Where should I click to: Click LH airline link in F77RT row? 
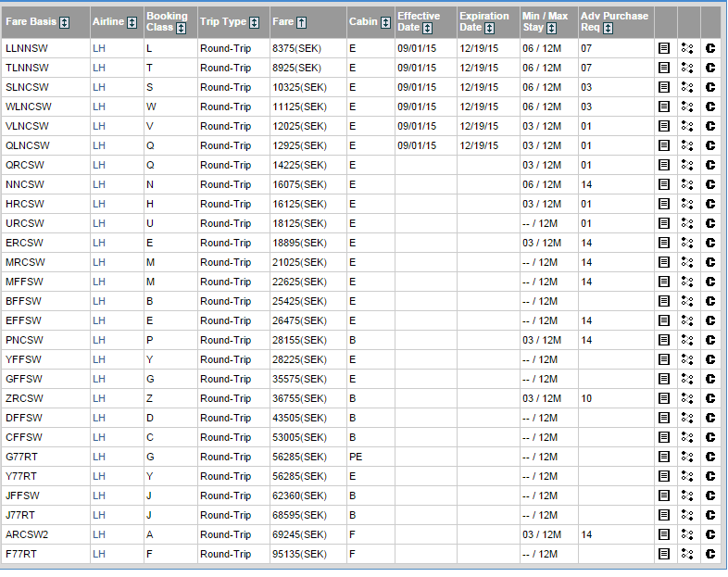pyautogui.click(x=99, y=554)
